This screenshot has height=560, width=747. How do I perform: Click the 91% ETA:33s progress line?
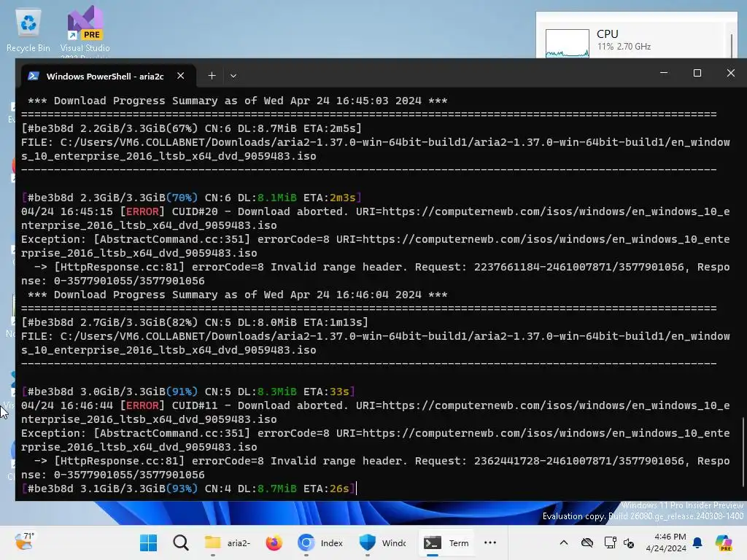188,392
